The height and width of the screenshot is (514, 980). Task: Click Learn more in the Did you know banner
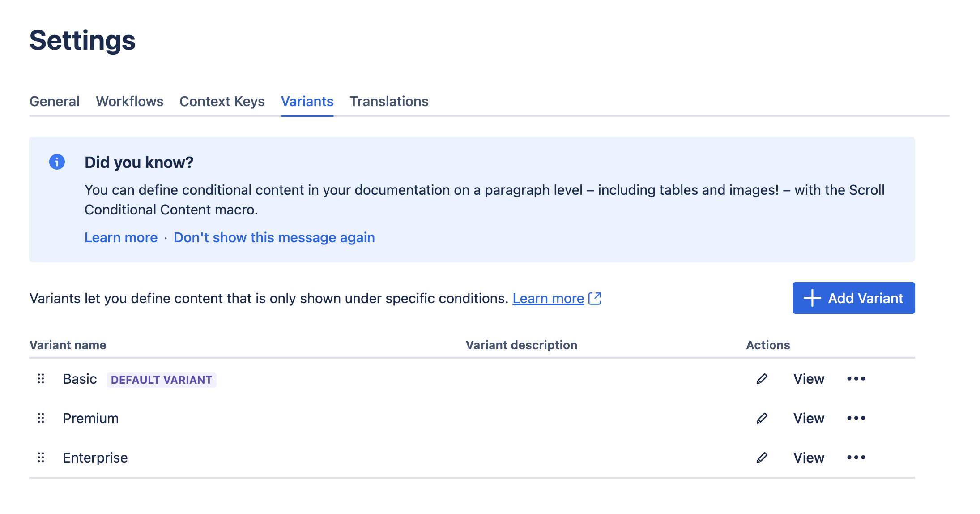point(121,237)
